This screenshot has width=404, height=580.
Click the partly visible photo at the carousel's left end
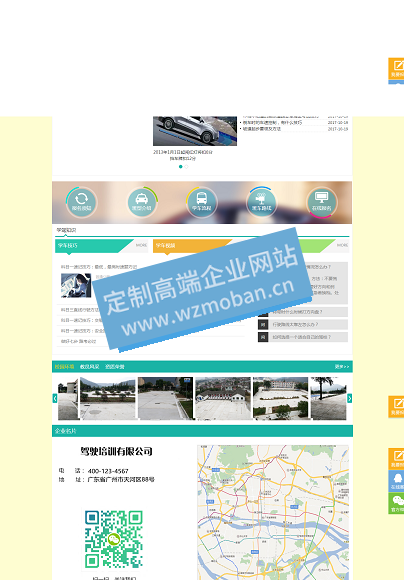point(68,398)
